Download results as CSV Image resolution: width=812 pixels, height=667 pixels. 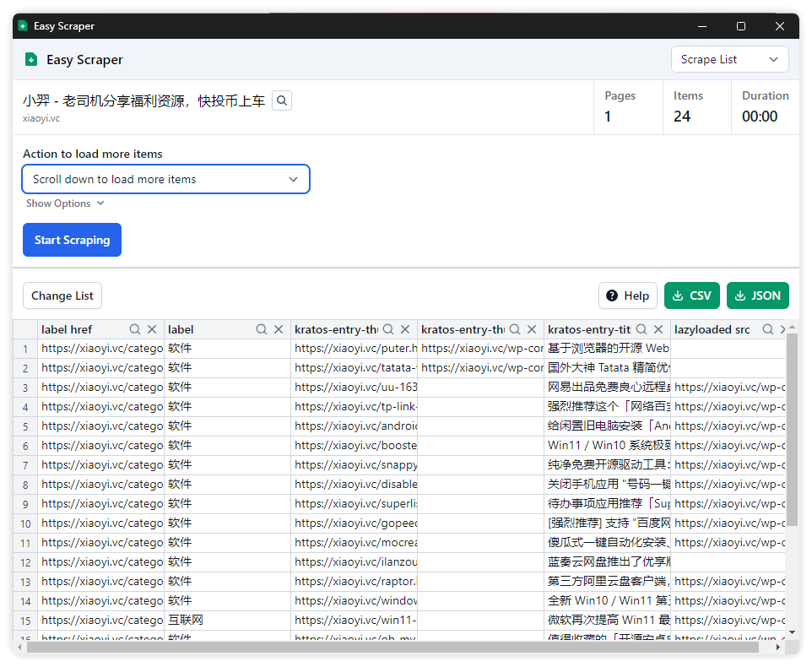click(x=691, y=296)
